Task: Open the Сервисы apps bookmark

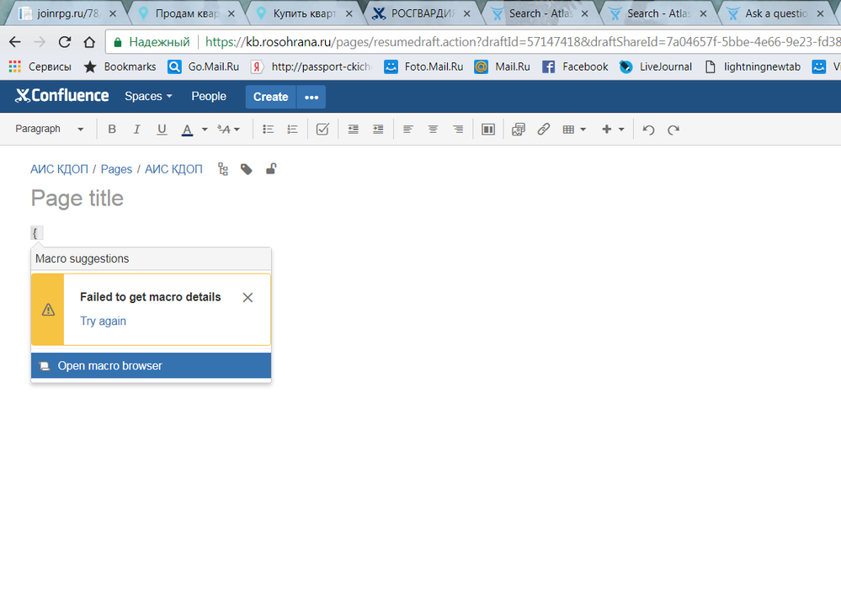Action: [x=40, y=66]
